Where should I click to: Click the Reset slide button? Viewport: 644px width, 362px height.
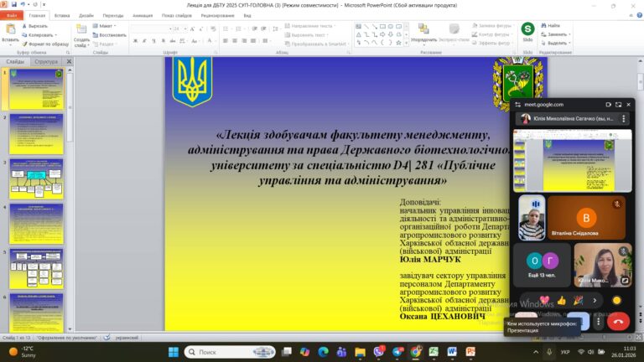click(110, 34)
